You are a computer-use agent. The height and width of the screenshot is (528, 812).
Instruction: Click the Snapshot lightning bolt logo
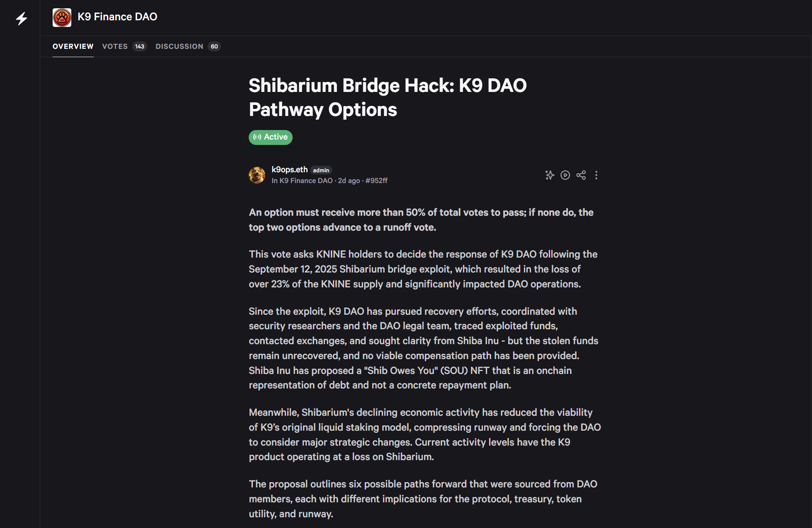coord(22,18)
